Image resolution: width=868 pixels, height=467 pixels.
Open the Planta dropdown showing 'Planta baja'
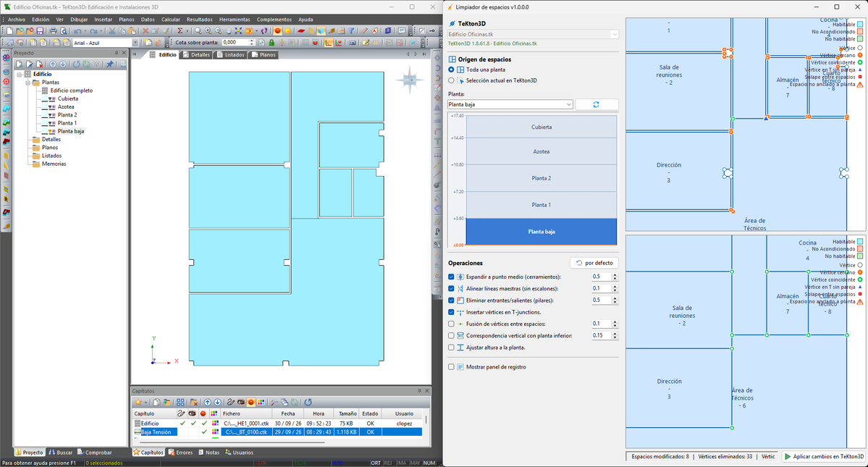pos(510,104)
